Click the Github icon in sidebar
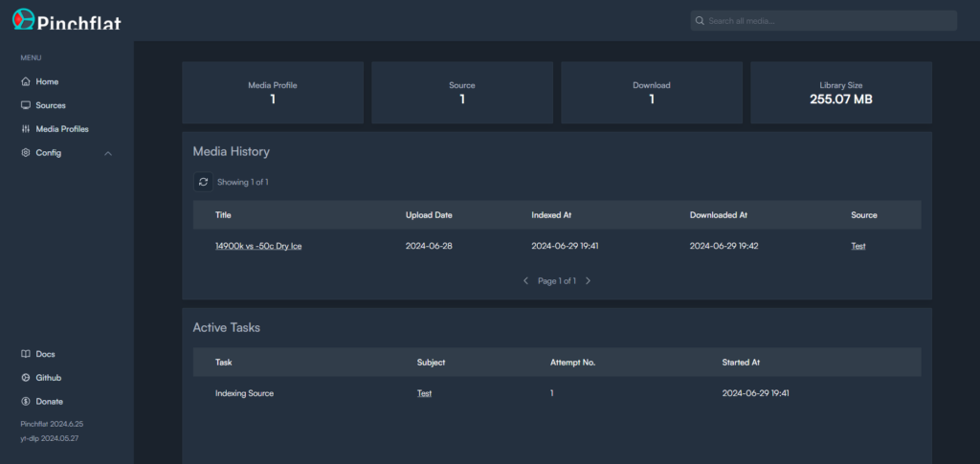Image resolution: width=980 pixels, height=464 pixels. point(26,378)
